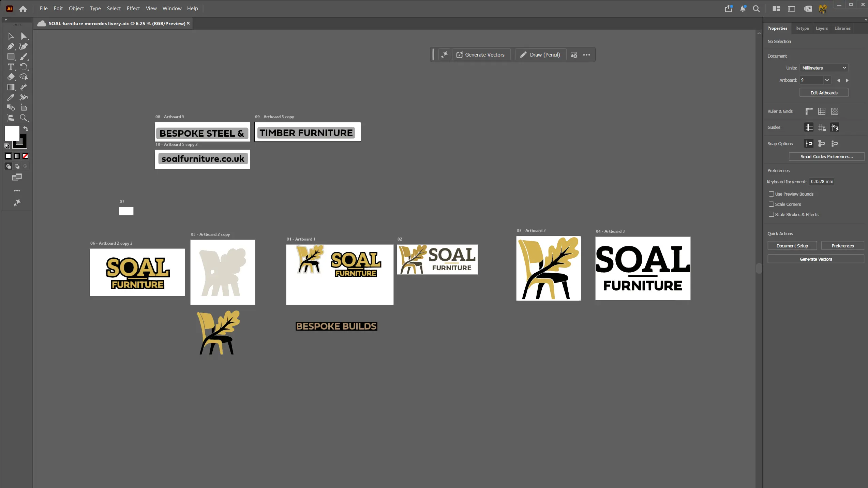This screenshot has height=488, width=868.
Task: Select the Artboard tool
Action: click(x=24, y=108)
